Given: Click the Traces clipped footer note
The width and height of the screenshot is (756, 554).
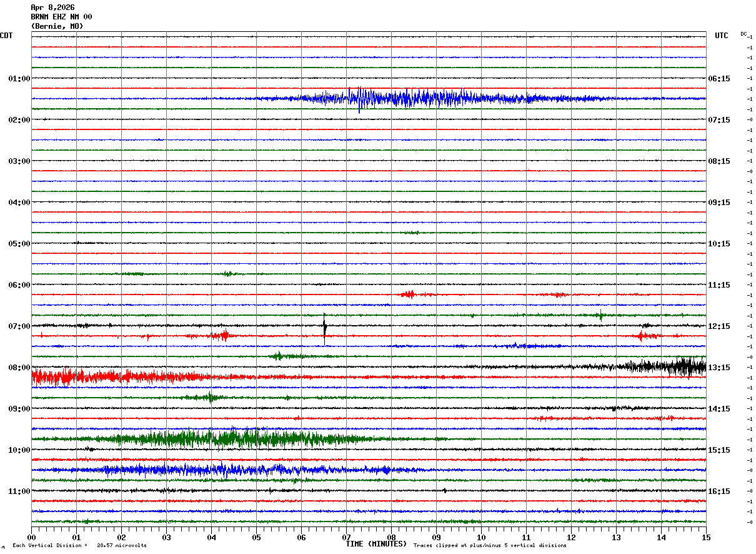Looking at the screenshot, I should pos(490,546).
